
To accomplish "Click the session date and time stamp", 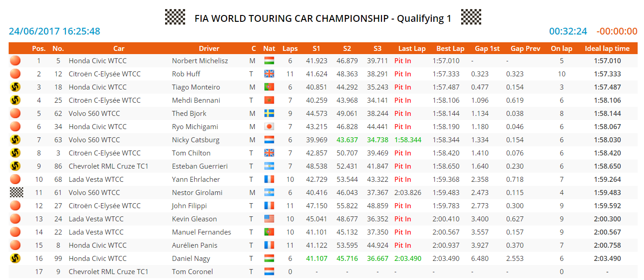I will click(55, 31).
